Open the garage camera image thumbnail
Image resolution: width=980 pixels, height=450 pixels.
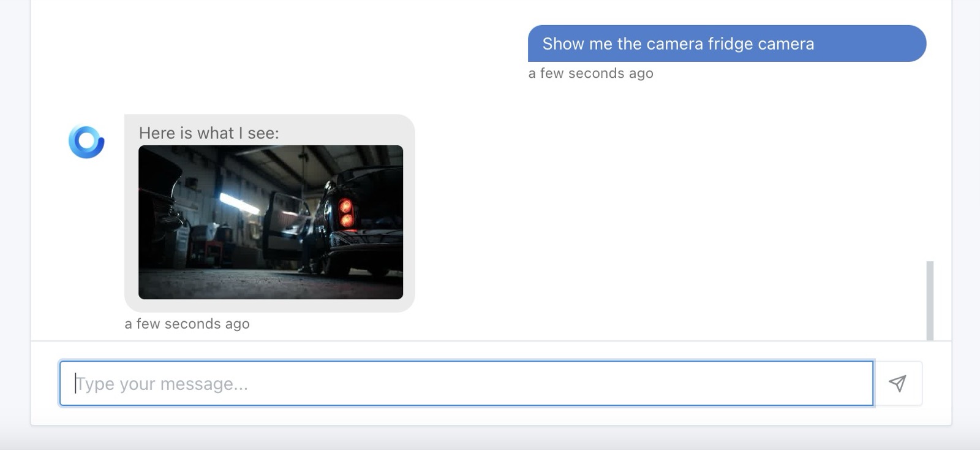(x=271, y=222)
